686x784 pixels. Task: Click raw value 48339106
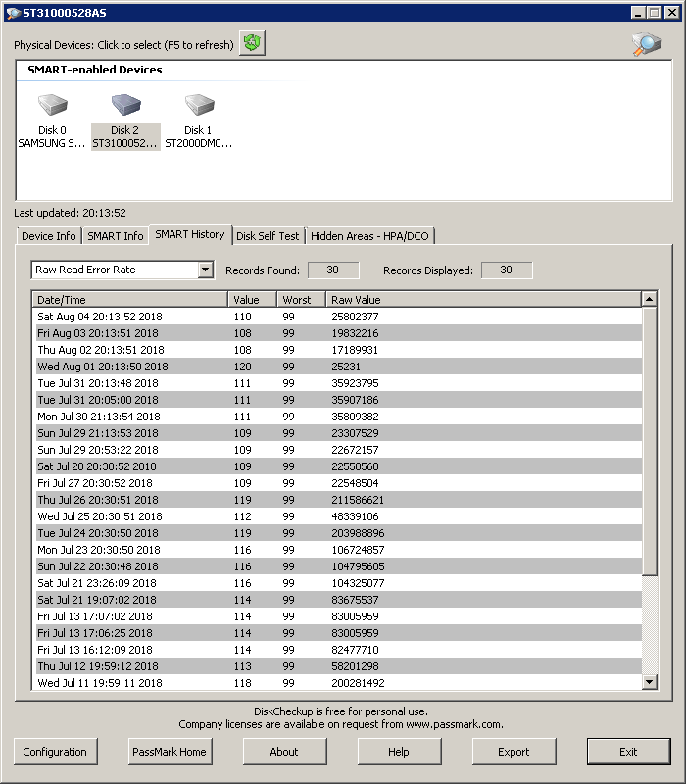tap(355, 516)
